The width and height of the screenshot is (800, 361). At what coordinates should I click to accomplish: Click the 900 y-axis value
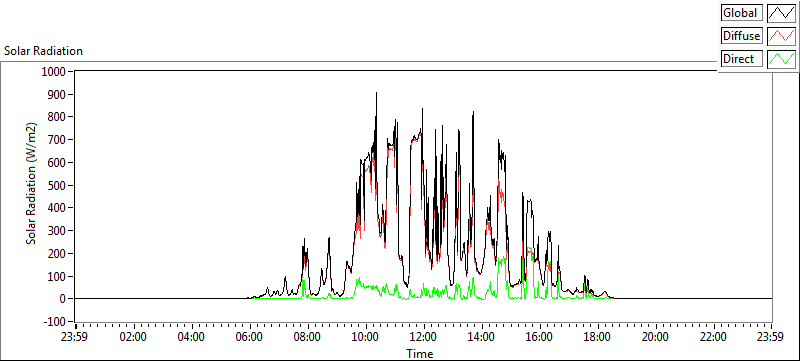pyautogui.click(x=58, y=94)
